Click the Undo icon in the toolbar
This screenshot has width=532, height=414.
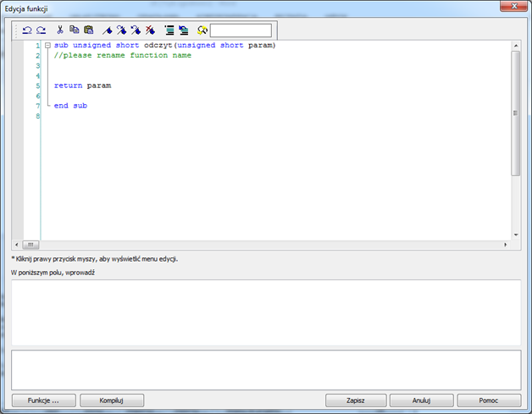tap(27, 30)
